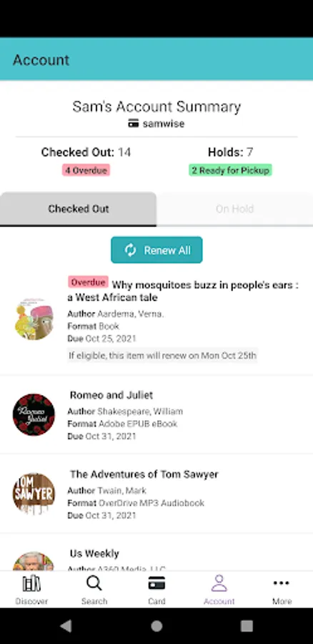The height and width of the screenshot is (644, 313).
Task: Open the Tom Sawyer cover thumbnail
Action: (x=34, y=494)
